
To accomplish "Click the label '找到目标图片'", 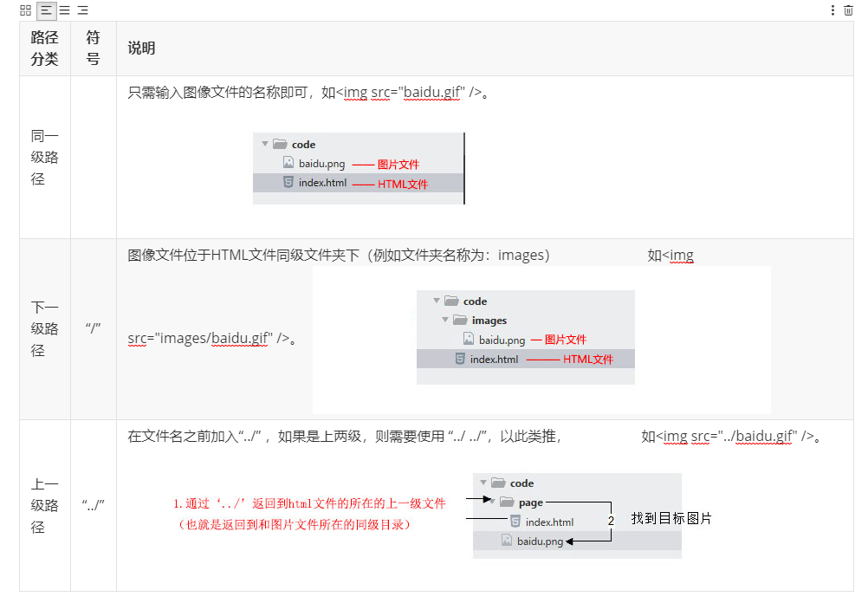I will pos(671,518).
